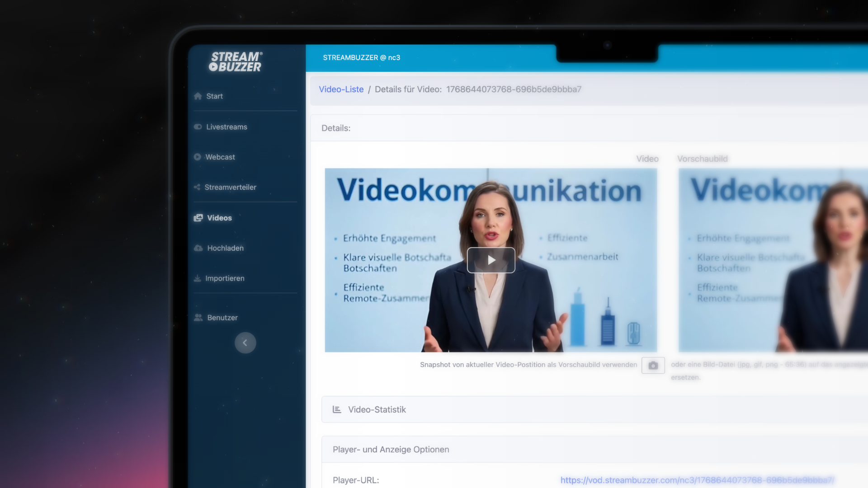Click the play-circle icon beside Webcast

pos(198,157)
